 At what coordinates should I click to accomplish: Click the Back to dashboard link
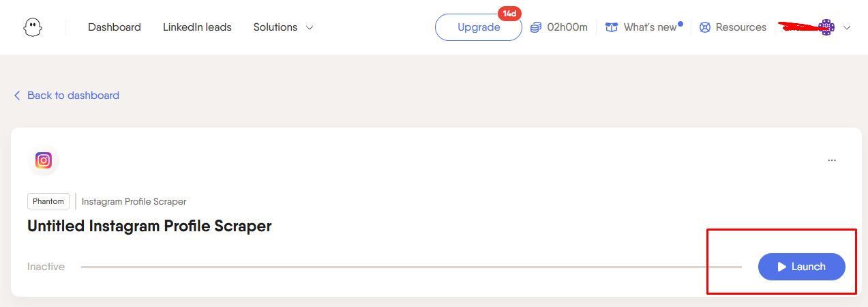click(73, 96)
